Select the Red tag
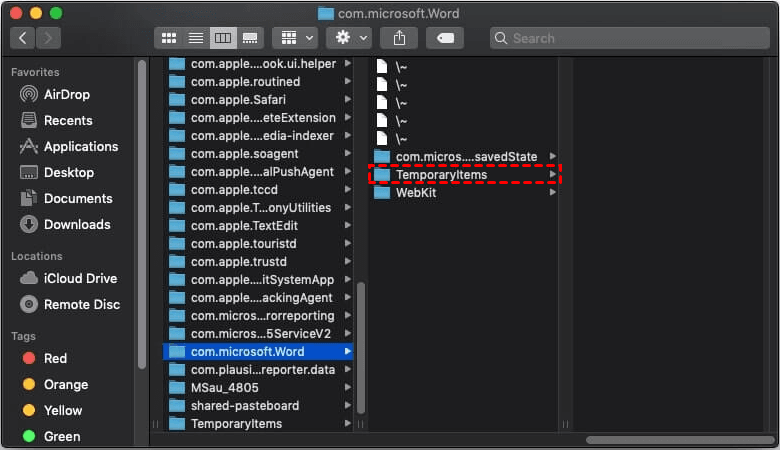The height and width of the screenshot is (450, 780). (44, 358)
